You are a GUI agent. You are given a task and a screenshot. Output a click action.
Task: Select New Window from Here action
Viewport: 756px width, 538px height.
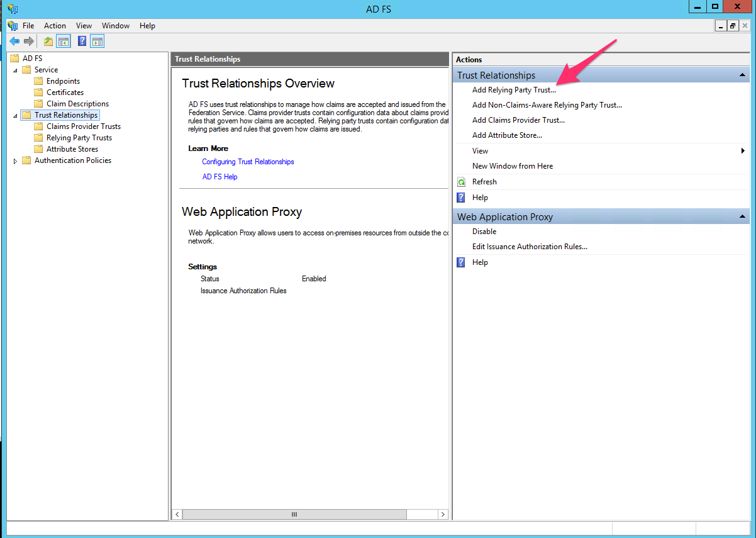513,166
